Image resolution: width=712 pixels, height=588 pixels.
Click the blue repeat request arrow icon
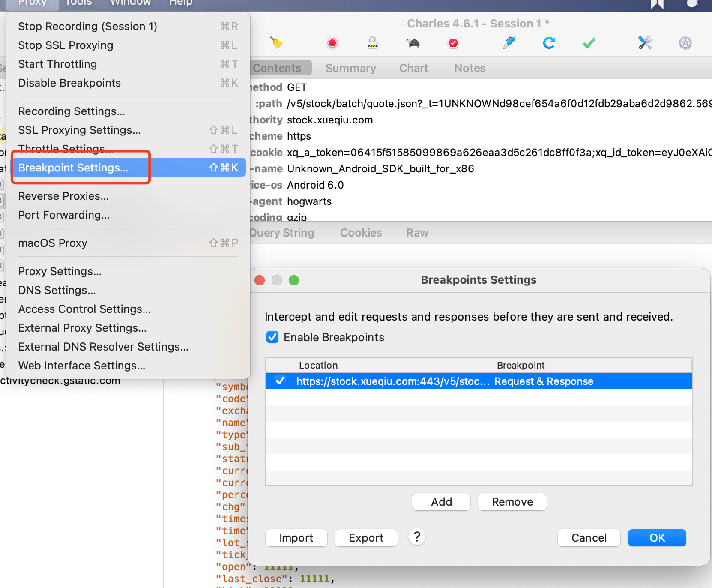pyautogui.click(x=549, y=43)
